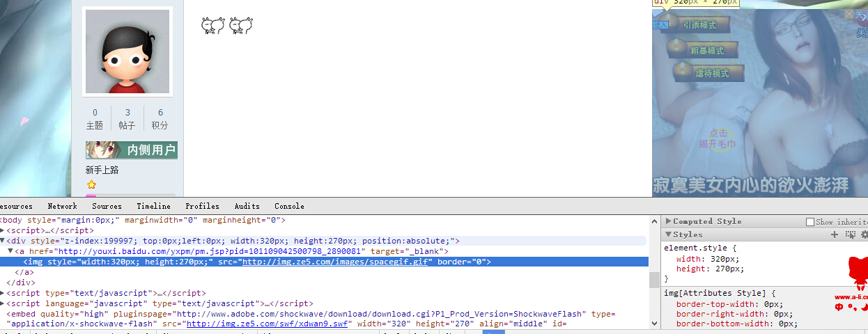Viewport: 868px width, 334px height.
Task: Switch to the Audits tab
Action: pyautogui.click(x=247, y=206)
